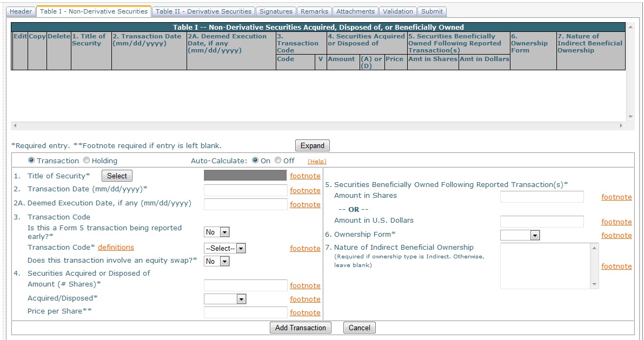Turn Auto-Calculate Off
Screen dimensions: 644x340
click(x=278, y=161)
